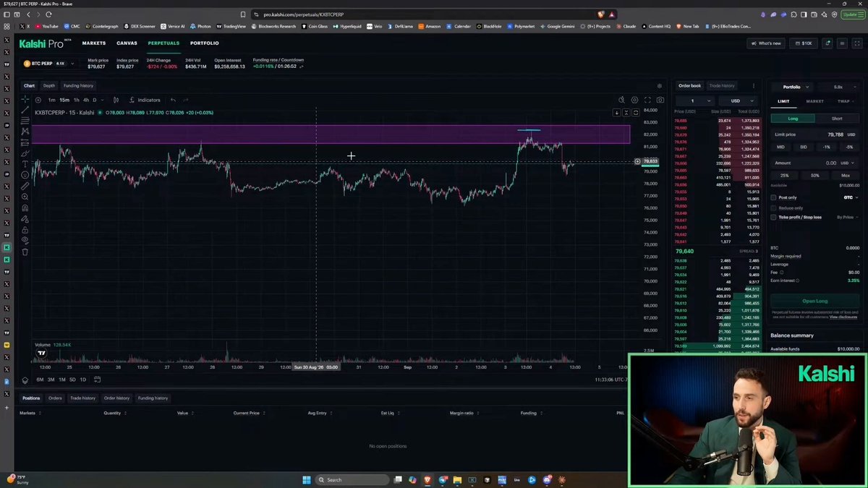The height and width of the screenshot is (488, 868).
Task: Switch order side to Short
Action: coord(837,118)
